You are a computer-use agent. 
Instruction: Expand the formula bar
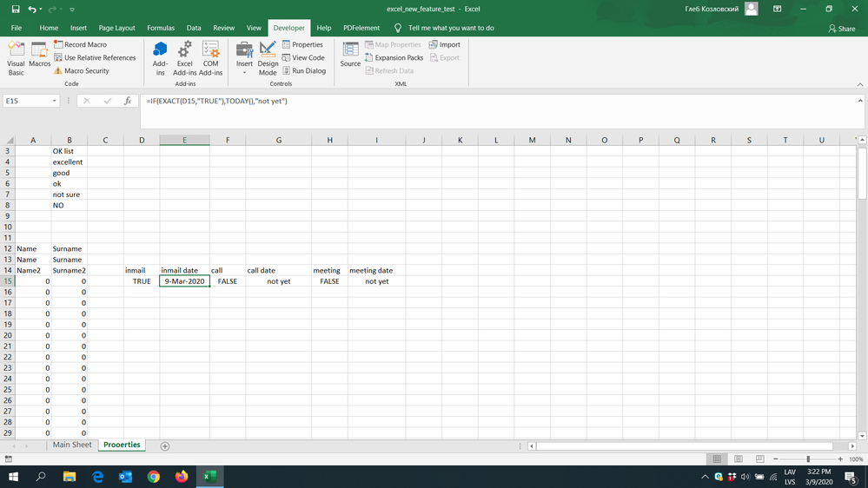click(860, 101)
